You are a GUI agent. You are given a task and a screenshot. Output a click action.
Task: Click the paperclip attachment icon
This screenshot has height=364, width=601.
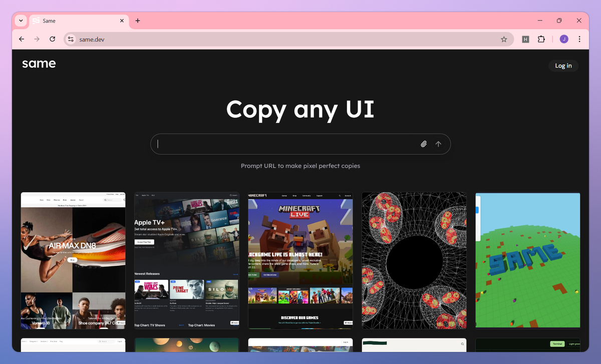coord(423,144)
